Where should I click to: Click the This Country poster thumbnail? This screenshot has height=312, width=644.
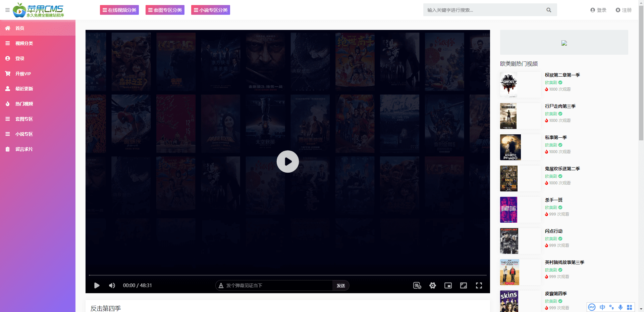(x=509, y=272)
